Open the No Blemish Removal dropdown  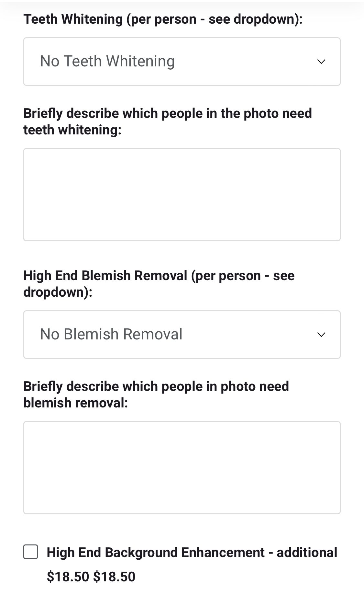tap(182, 335)
